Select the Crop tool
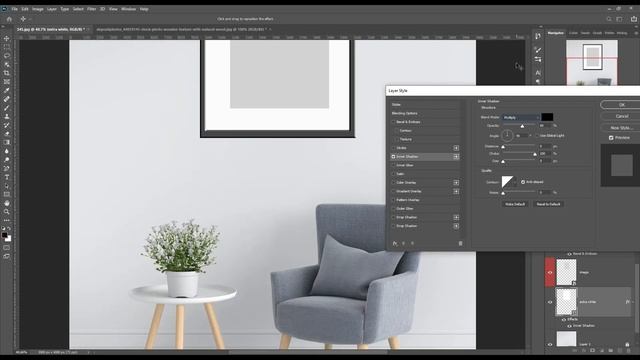This screenshot has width=640, height=360. 7,73
